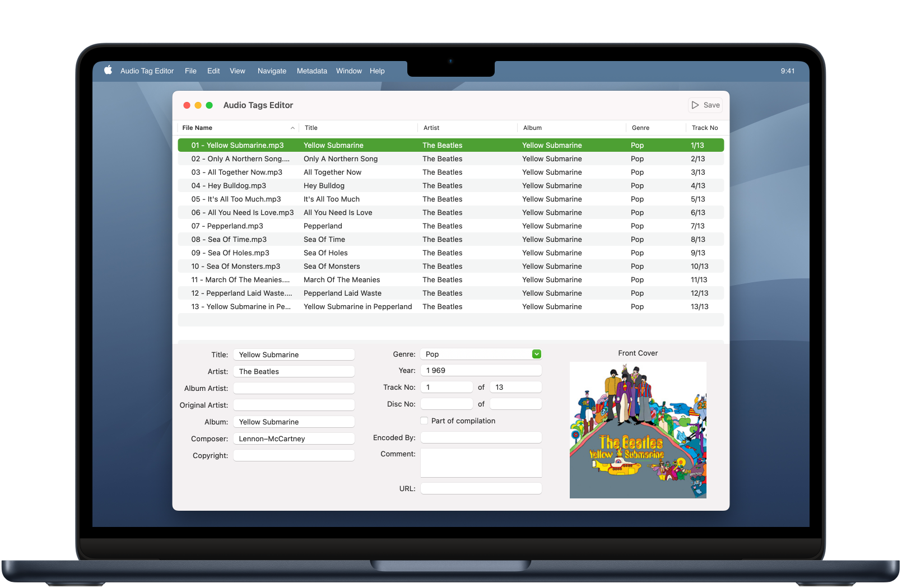Viewport: 902px width, 588px height.
Task: Select row 08 - Sea Of Time.mp3
Action: [x=451, y=239]
